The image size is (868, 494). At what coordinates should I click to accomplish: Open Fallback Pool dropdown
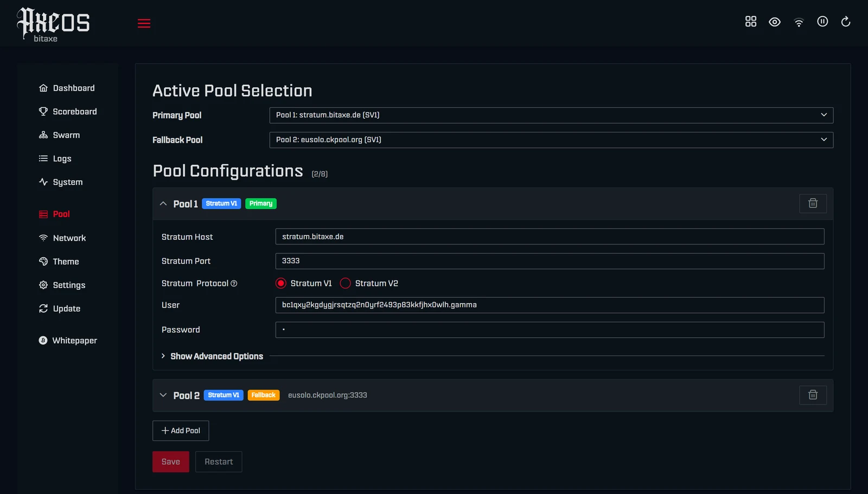coord(551,140)
